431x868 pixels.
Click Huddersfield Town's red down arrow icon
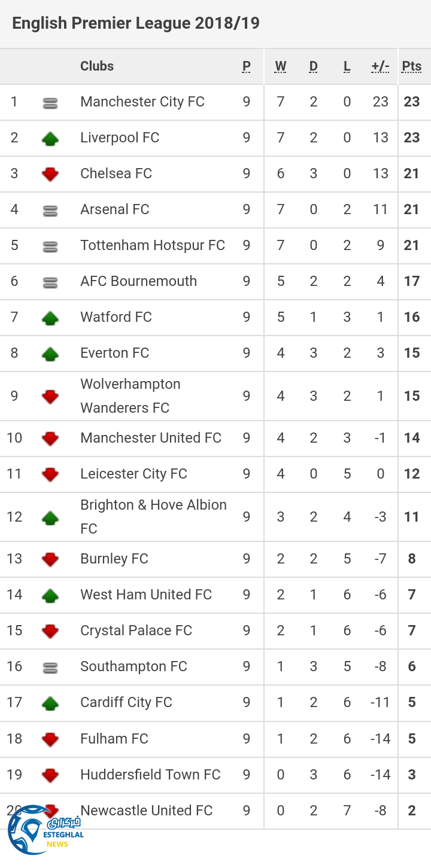click(50, 775)
